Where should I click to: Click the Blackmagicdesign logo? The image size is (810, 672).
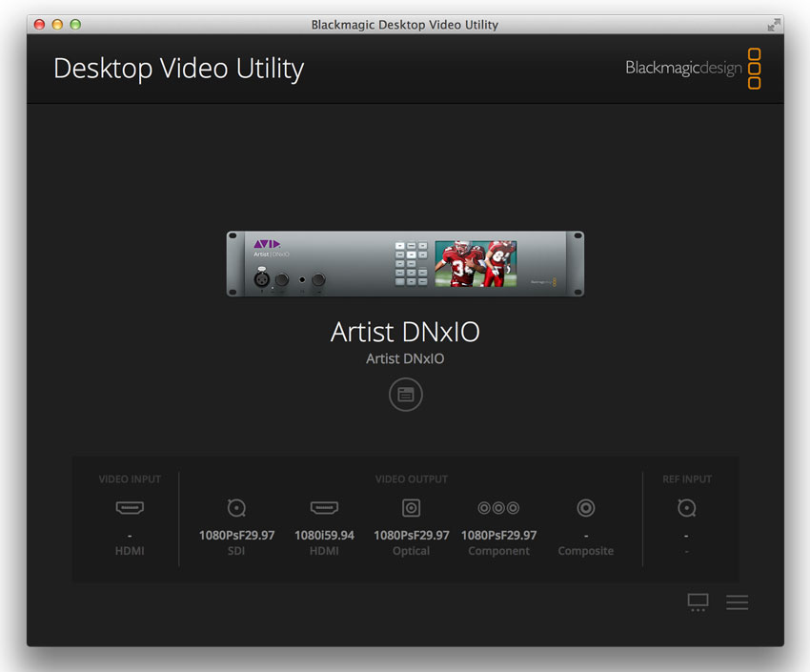click(x=693, y=69)
